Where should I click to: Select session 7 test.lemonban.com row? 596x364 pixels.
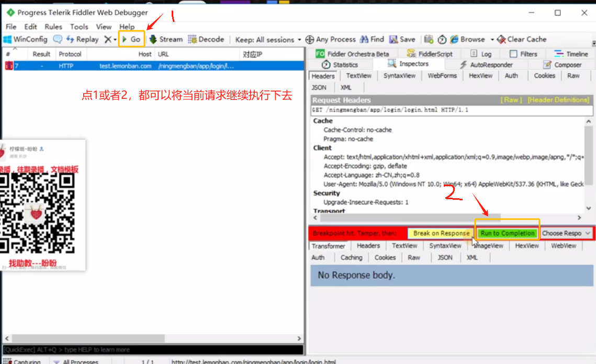coord(153,66)
